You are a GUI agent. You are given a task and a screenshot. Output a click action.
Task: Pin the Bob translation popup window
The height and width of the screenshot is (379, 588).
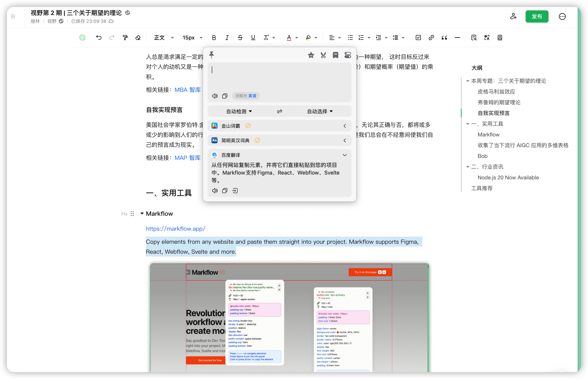[211, 55]
